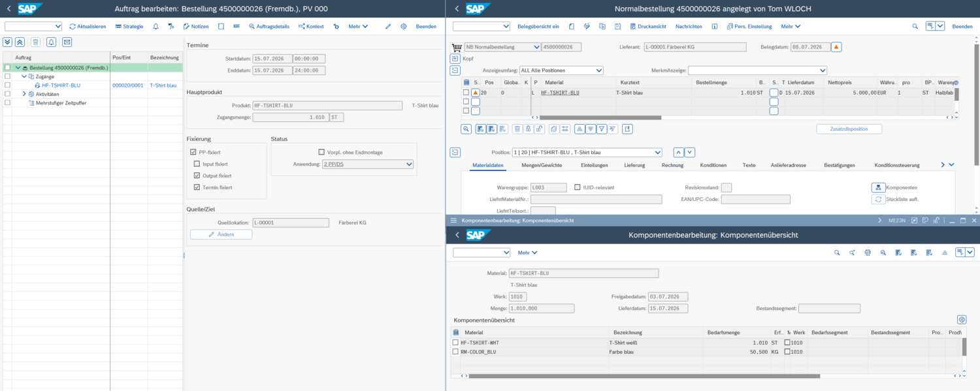Click the envelope mail icon above Auftrag tree
Viewport: 980px width, 391px height.
coord(67,42)
